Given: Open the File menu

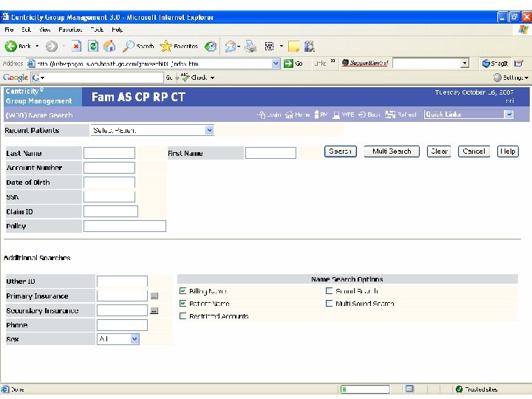Looking at the screenshot, I should (9, 30).
